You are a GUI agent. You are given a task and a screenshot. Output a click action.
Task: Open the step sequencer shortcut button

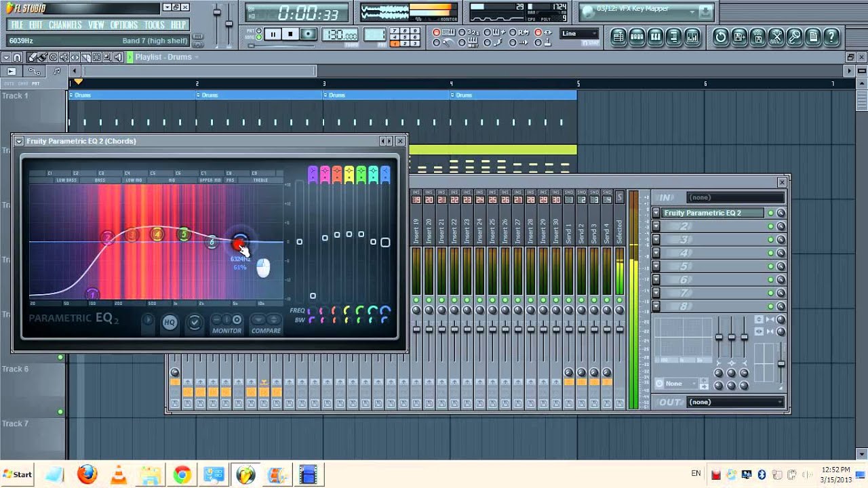pos(636,37)
